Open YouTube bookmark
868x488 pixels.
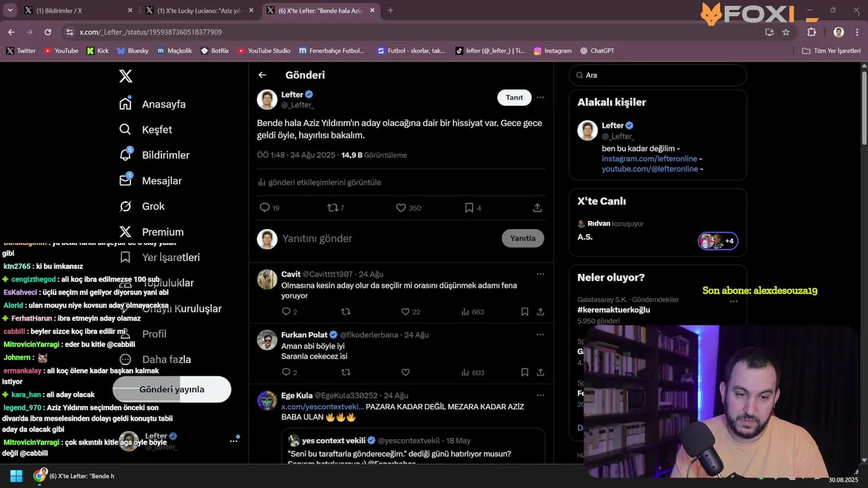[x=60, y=51]
